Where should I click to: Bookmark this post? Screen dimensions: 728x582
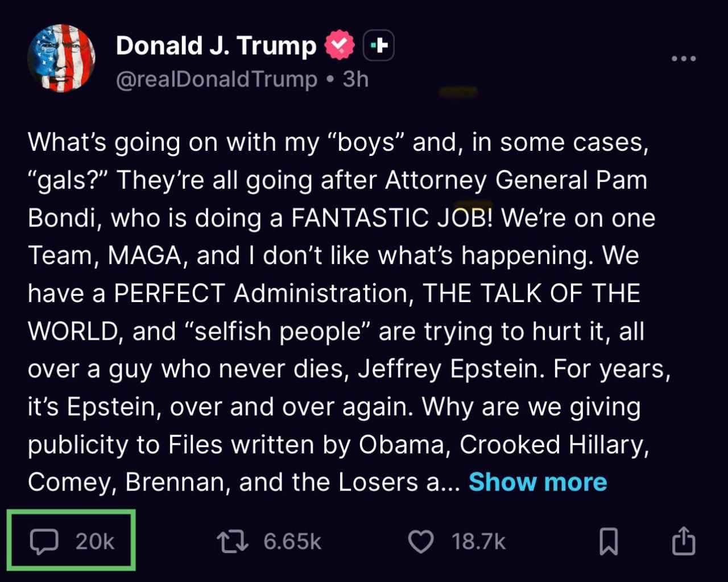(609, 541)
